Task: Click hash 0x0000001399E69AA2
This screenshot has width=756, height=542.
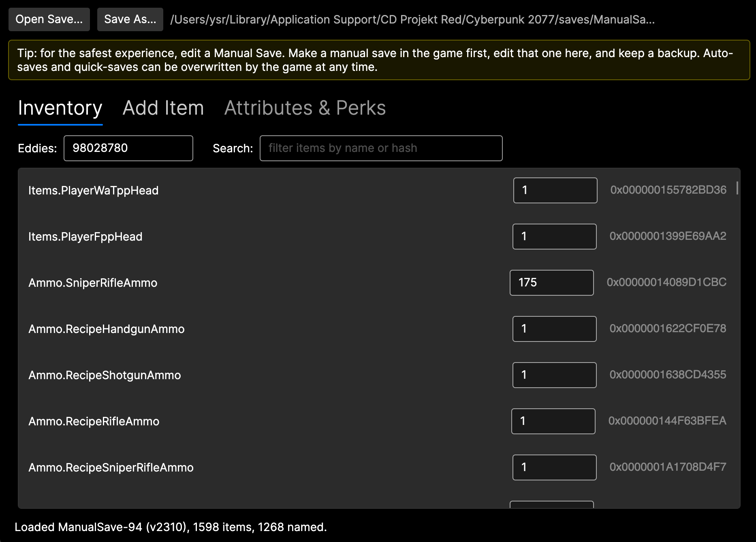Action: coord(668,236)
